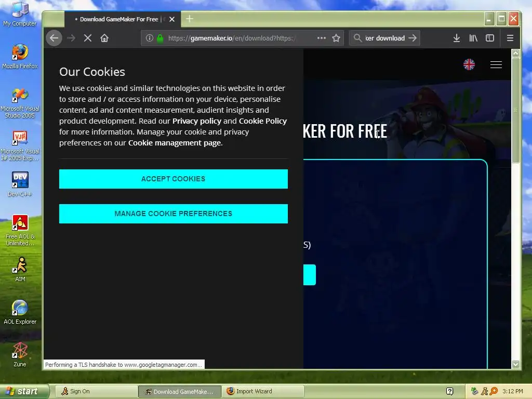Open the Downloads panel
The image size is (532, 399).
click(x=457, y=38)
